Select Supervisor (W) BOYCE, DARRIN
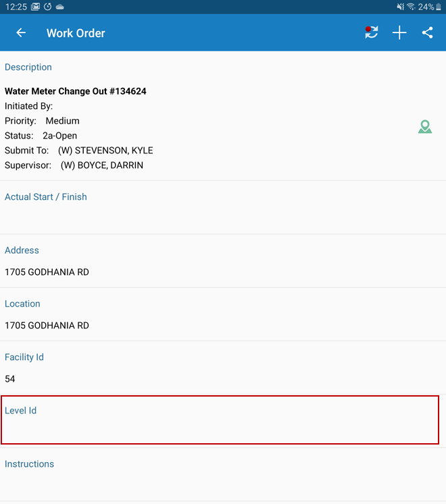This screenshot has width=446, height=504. (x=74, y=166)
